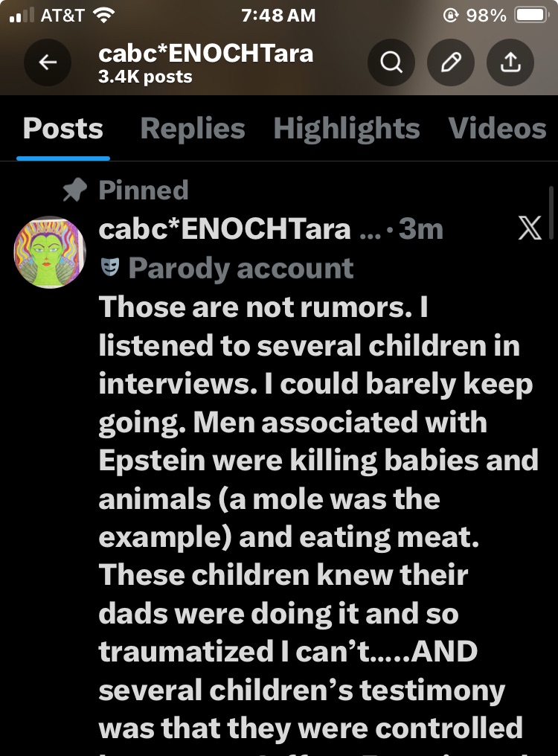This screenshot has height=756, width=558.
Task: Open the Highlights tab
Action: 346,129
